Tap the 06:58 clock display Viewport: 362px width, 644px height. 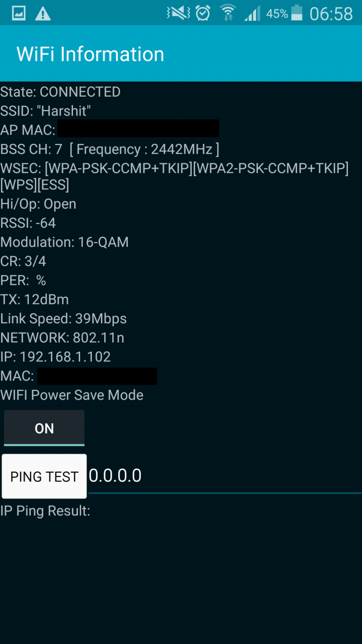(331, 14)
